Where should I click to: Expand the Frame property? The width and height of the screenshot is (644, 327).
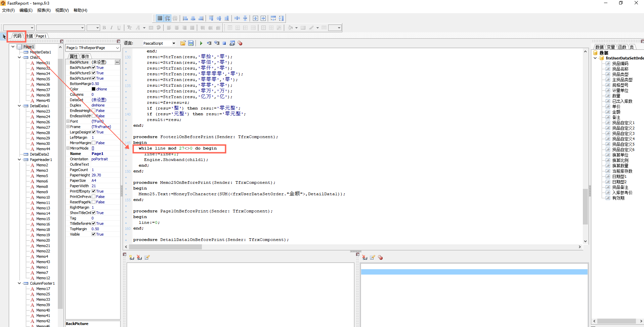click(x=68, y=127)
